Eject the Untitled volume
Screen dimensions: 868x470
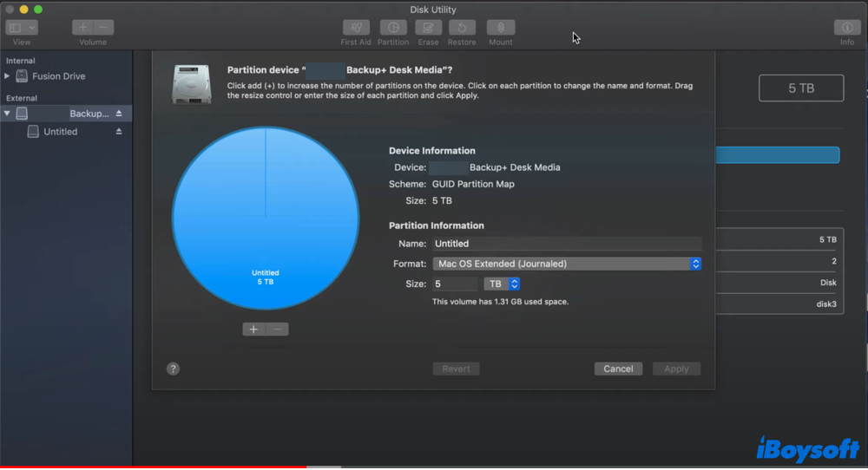119,132
